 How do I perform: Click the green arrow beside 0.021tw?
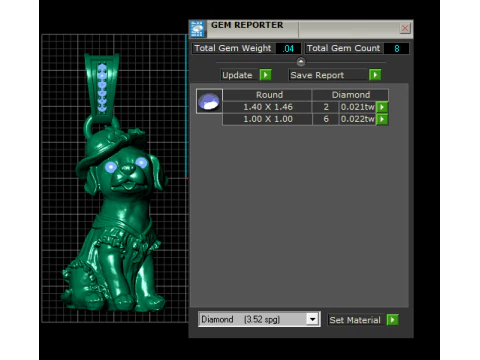382,107
